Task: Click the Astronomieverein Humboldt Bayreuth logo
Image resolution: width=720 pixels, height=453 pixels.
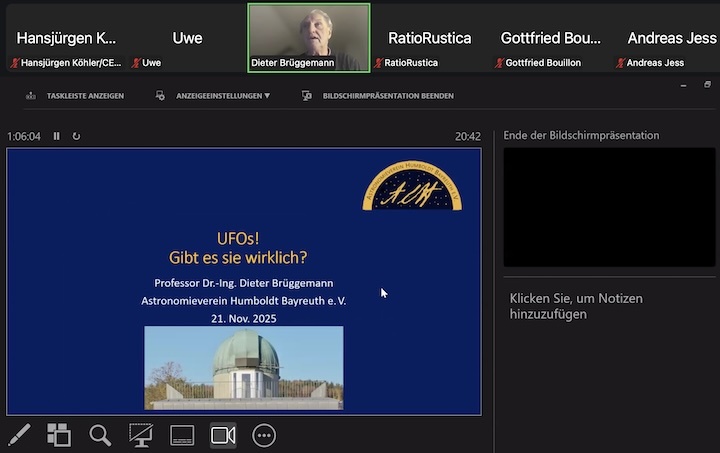Action: point(412,185)
